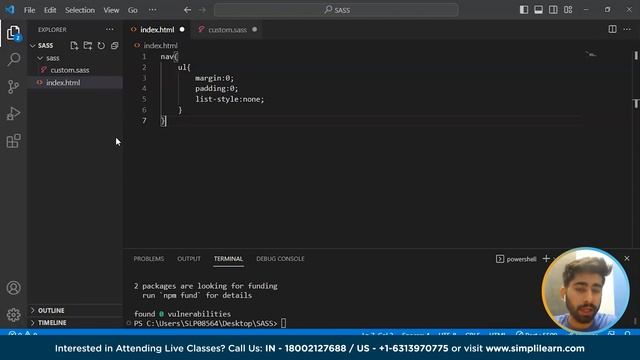
Task: Open editor more actions ellipsis
Action: 627,29
